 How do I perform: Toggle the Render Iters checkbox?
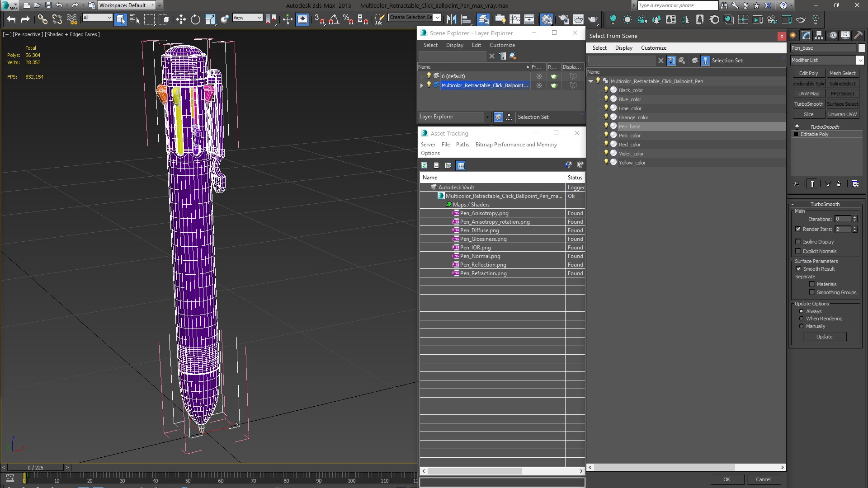798,229
